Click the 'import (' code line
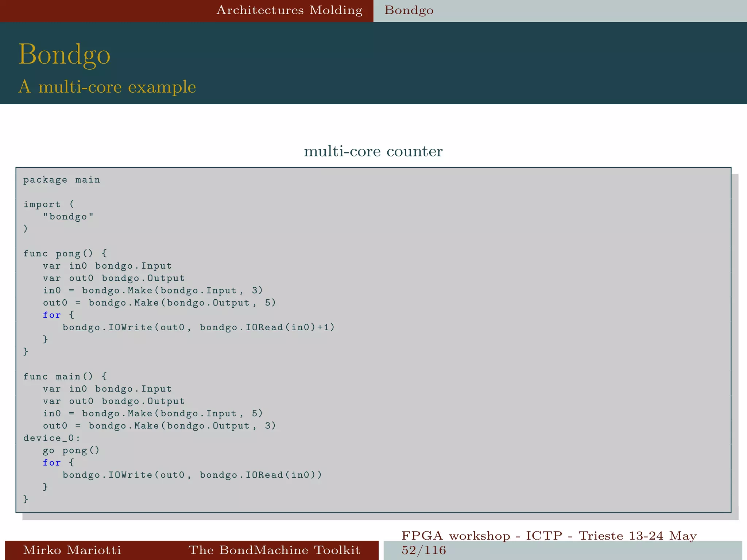The width and height of the screenshot is (747, 560). tap(49, 204)
